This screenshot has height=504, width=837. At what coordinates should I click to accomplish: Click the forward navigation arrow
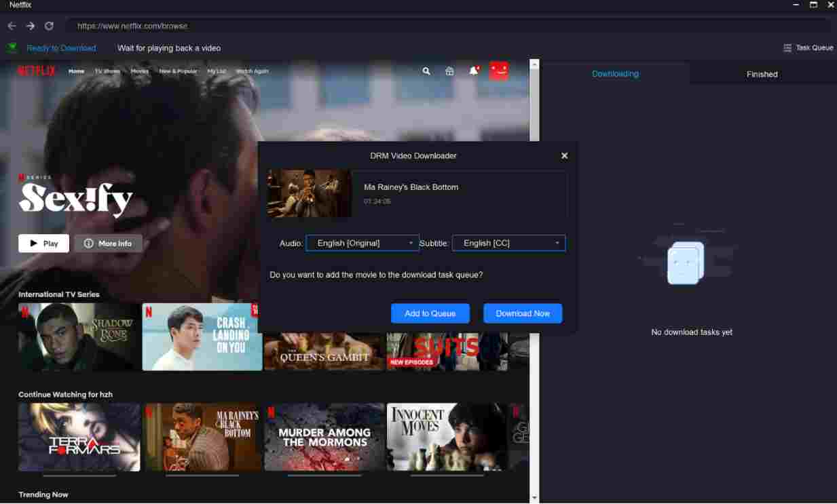click(x=31, y=26)
